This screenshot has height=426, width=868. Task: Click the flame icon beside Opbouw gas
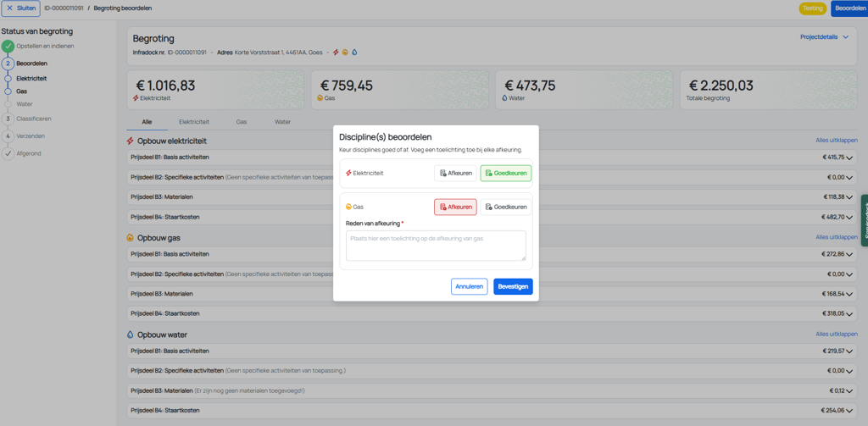coord(130,238)
